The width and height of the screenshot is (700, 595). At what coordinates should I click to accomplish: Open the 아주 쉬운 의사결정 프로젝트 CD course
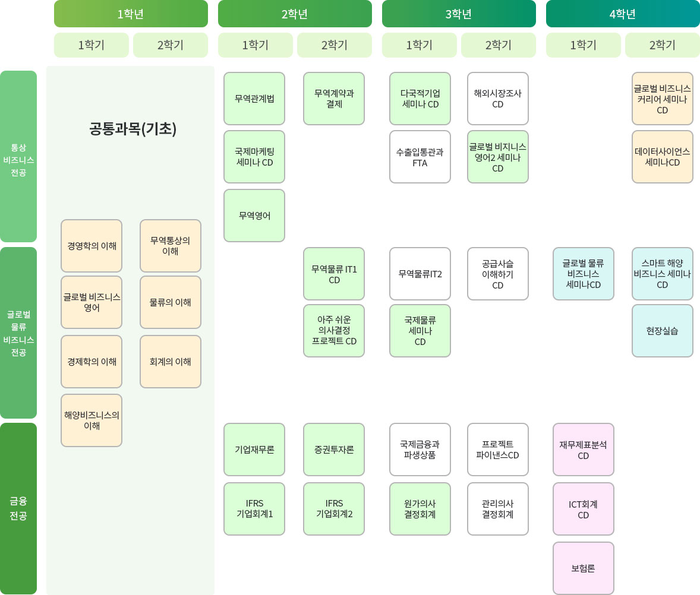click(x=334, y=331)
